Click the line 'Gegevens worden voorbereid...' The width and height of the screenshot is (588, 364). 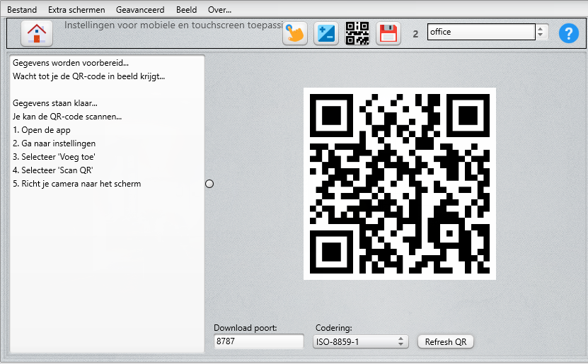pos(71,63)
